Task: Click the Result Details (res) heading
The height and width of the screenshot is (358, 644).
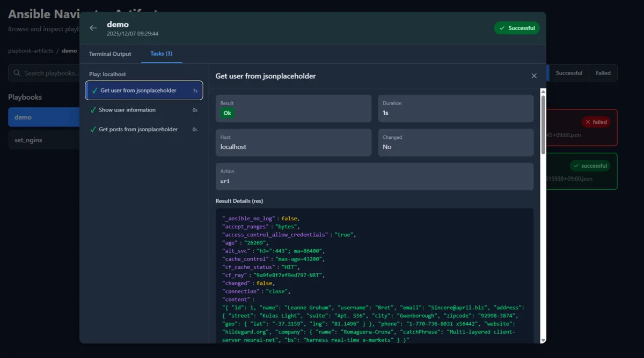Action: pos(239,201)
